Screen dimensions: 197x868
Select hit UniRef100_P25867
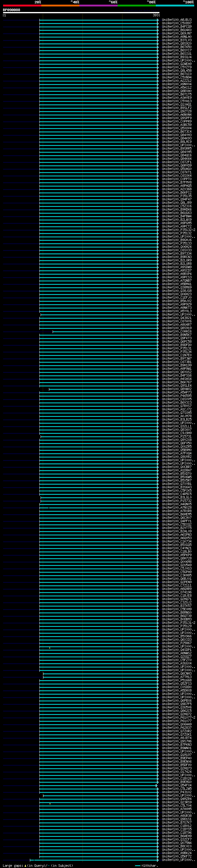(x=177, y=643)
